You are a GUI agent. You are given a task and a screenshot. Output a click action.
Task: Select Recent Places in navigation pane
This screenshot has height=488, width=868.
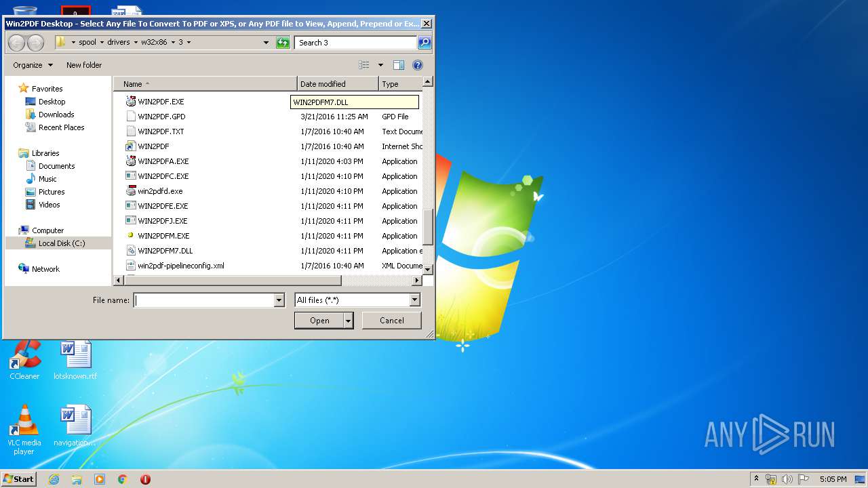pos(61,127)
